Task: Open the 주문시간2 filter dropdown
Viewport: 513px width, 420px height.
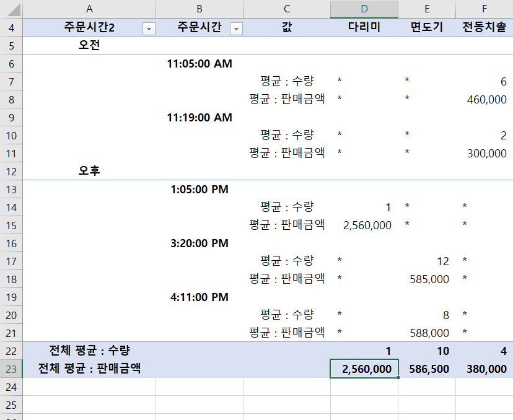Action: [x=149, y=28]
